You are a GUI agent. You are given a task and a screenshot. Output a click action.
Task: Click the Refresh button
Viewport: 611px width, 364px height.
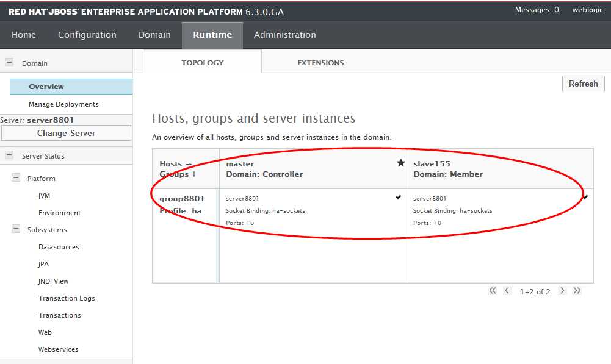coord(584,84)
